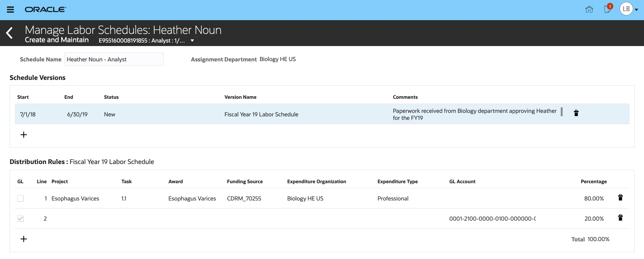
Task: Delete distribution rule line 2
Action: coord(620,218)
